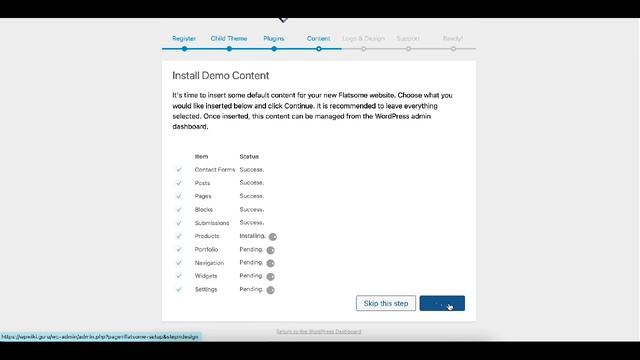Screen dimensions: 640x360
Task: Select the Contact Forms item label
Action: (x=215, y=169)
